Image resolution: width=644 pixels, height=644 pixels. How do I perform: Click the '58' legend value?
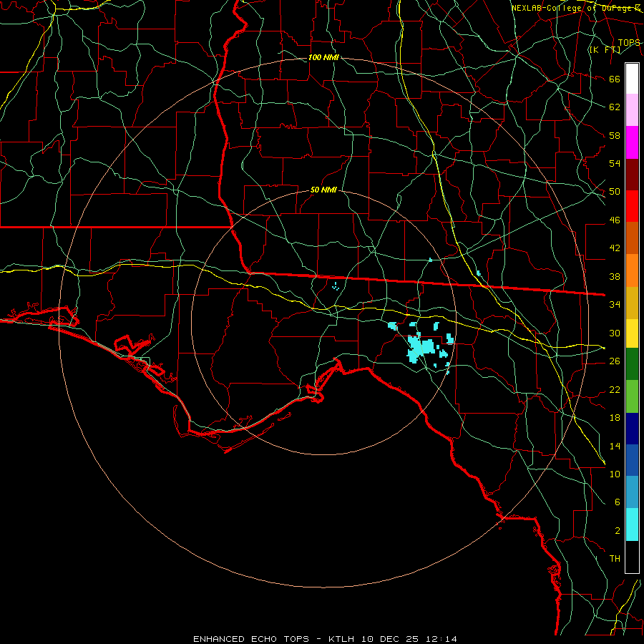(615, 135)
